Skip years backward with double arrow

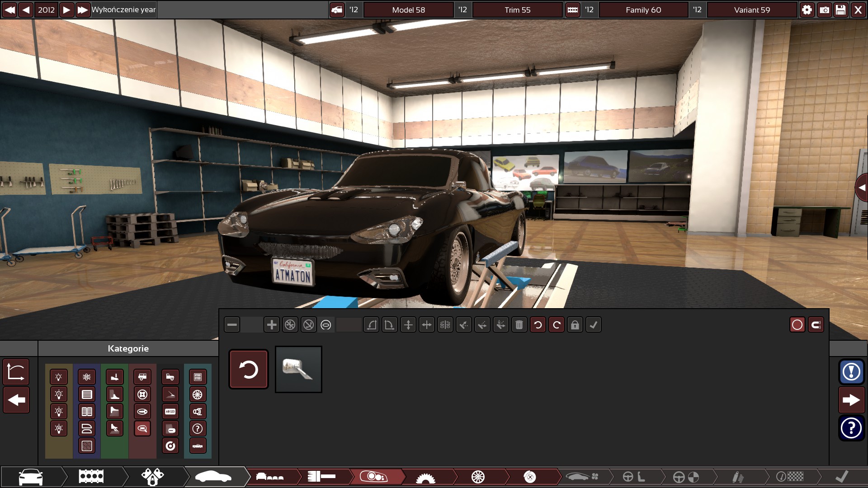tap(9, 9)
